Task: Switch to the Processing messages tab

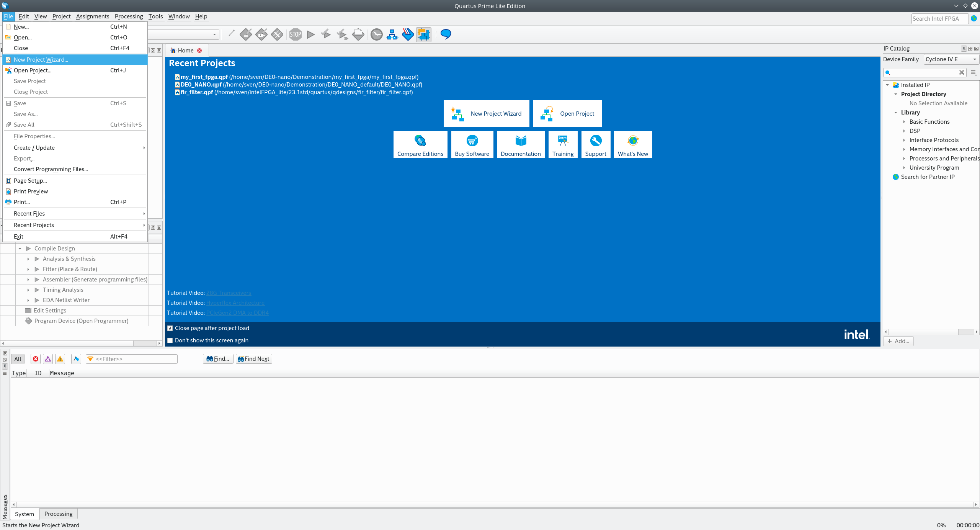Action: [x=58, y=514]
